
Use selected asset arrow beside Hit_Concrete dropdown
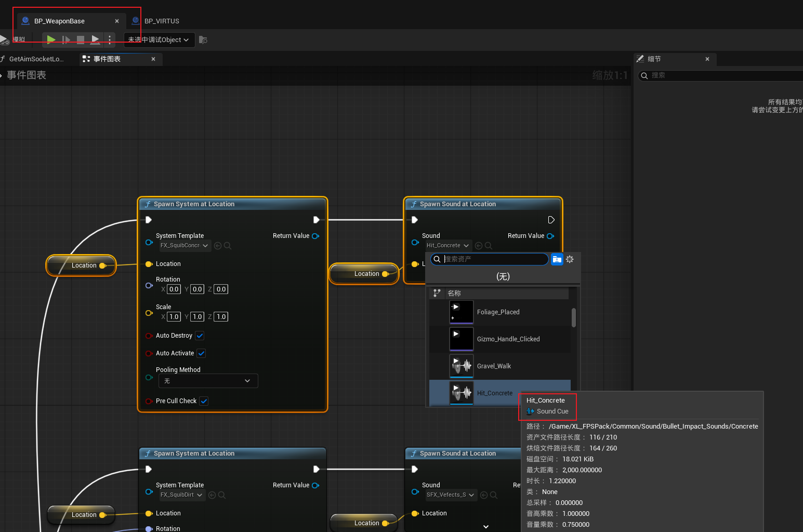pyautogui.click(x=479, y=246)
